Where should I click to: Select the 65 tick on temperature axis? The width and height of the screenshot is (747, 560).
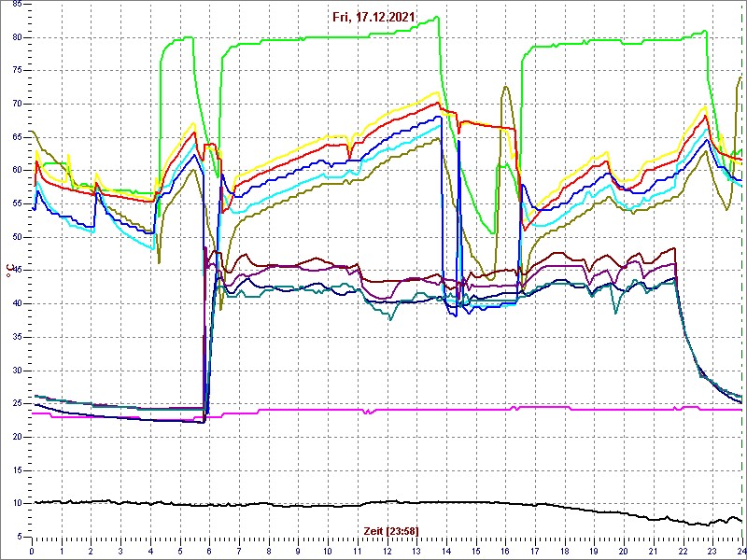pos(17,137)
